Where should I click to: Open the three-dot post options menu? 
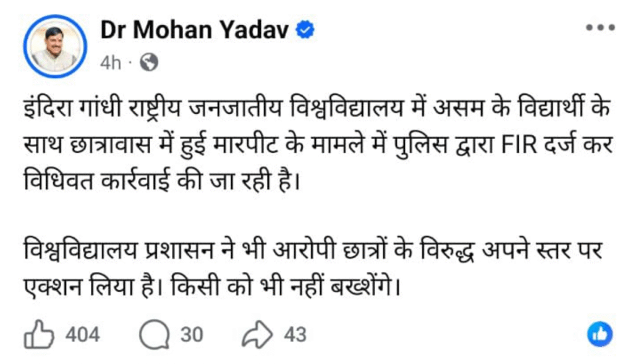[601, 28]
